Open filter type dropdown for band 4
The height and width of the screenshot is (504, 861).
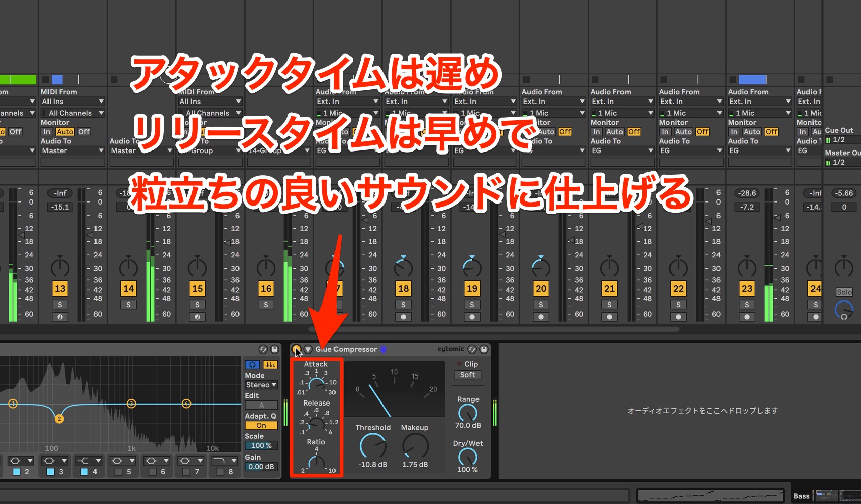point(89,461)
